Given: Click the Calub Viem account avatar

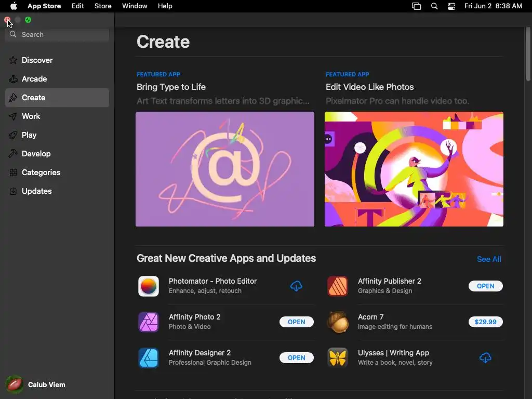Looking at the screenshot, I should coord(14,384).
